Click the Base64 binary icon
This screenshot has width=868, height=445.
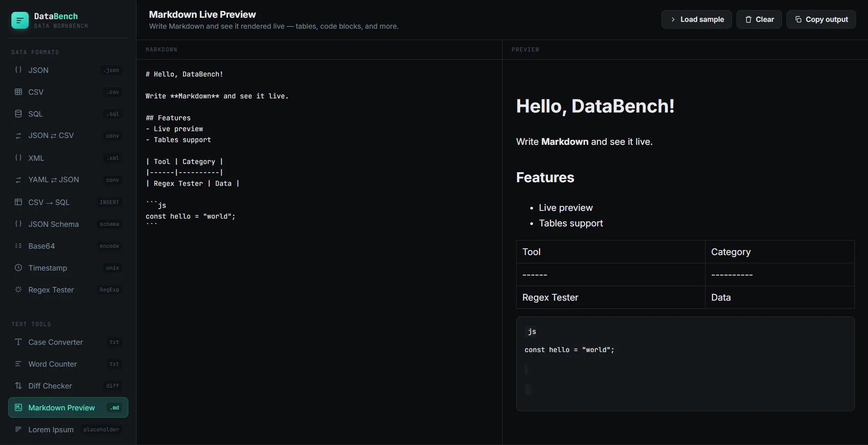click(18, 246)
